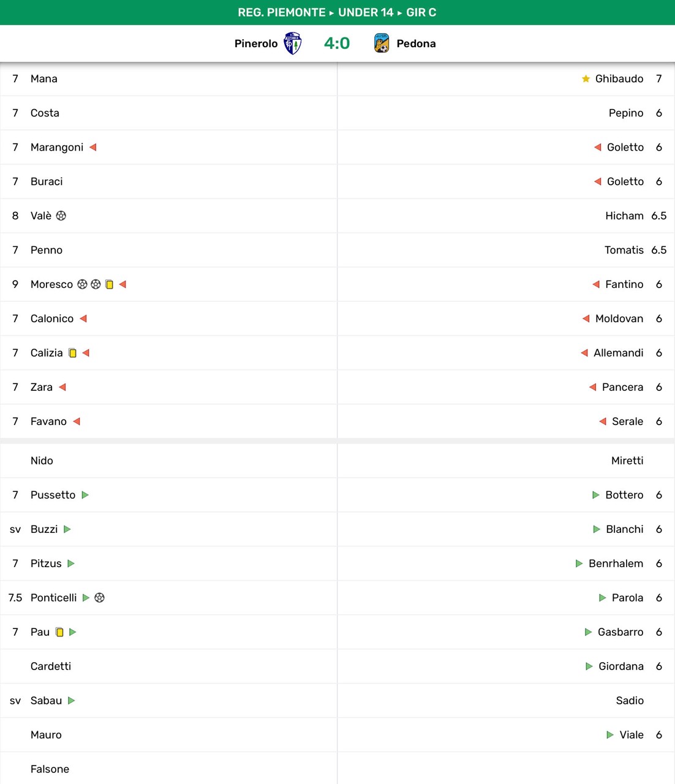Click the red substitution arrow beside Fantino

[596, 284]
